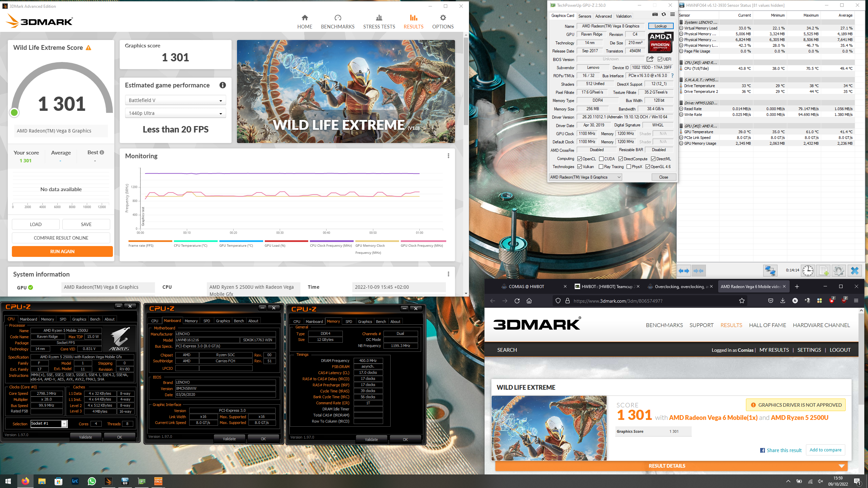
Task: Switch to Validation tab in GPU-Z
Action: (624, 16)
